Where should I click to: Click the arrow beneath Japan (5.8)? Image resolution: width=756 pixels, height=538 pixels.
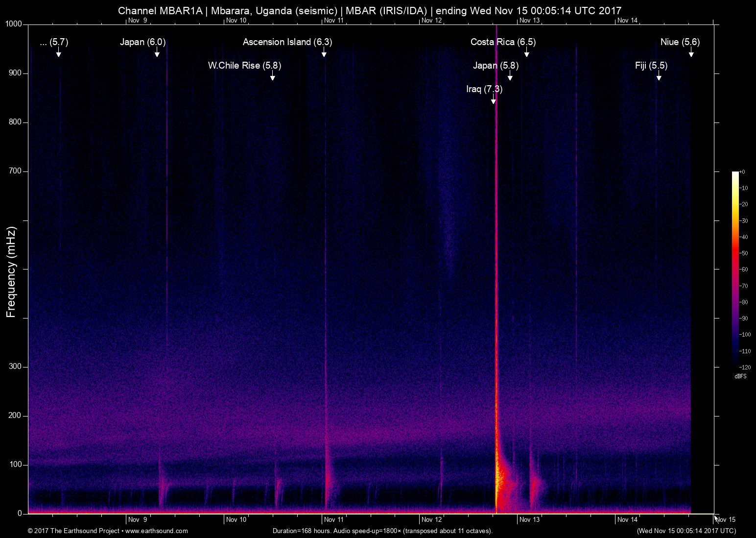(510, 76)
